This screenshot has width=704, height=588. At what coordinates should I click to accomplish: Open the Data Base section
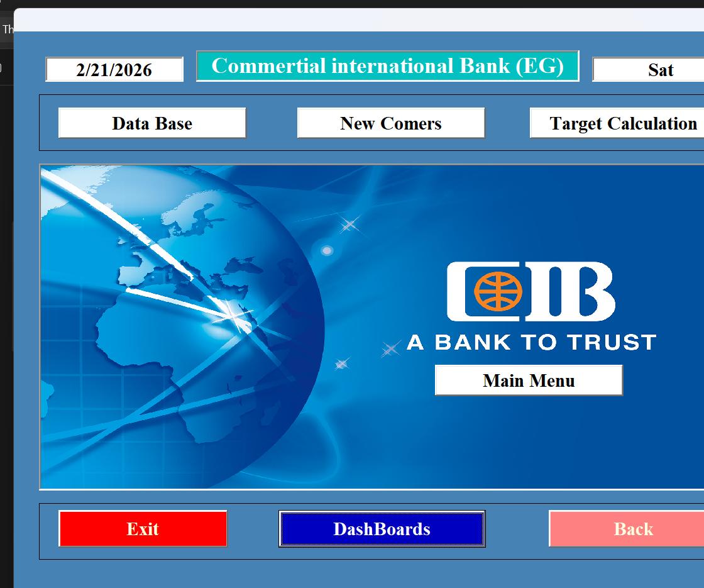pyautogui.click(x=152, y=123)
